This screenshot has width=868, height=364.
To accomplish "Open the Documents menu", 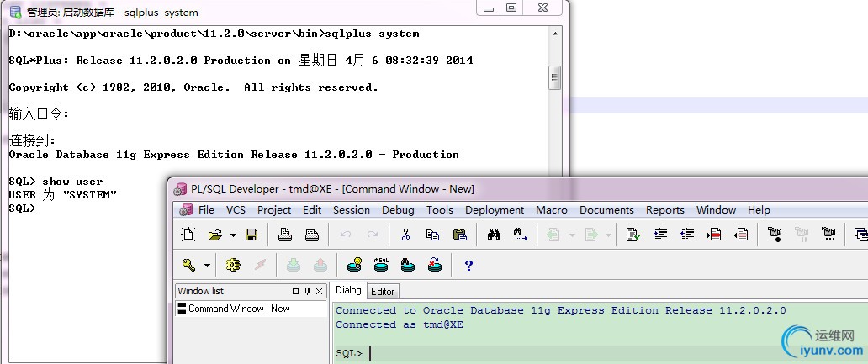I will tap(606, 210).
